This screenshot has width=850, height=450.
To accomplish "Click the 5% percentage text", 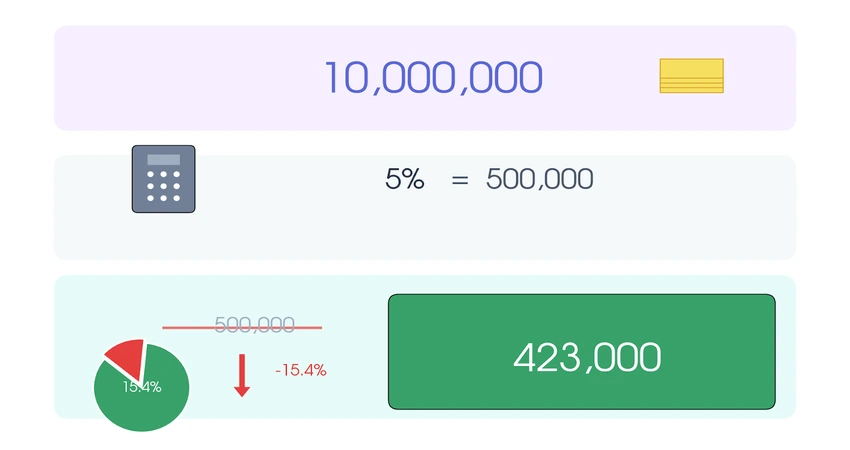I will click(404, 180).
